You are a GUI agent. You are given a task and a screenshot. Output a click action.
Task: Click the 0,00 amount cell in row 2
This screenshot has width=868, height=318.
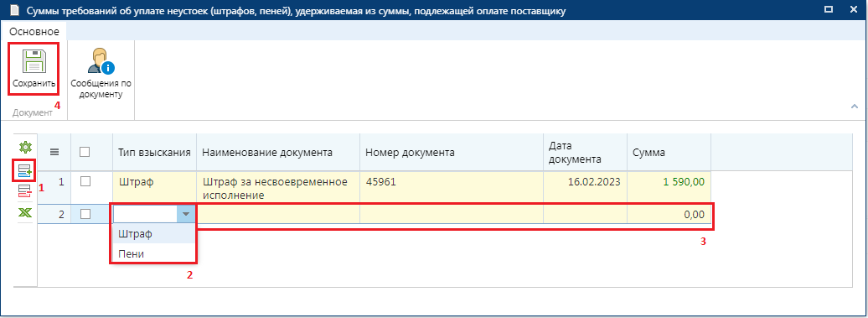coord(669,215)
